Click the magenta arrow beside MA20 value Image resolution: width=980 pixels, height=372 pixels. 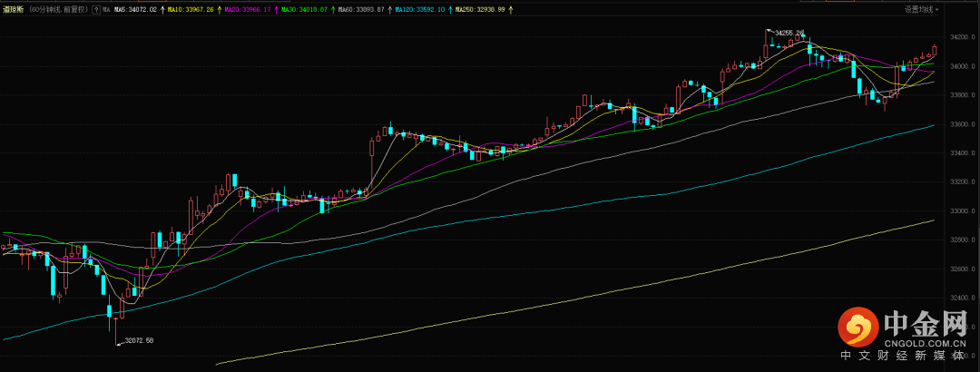pos(276,10)
